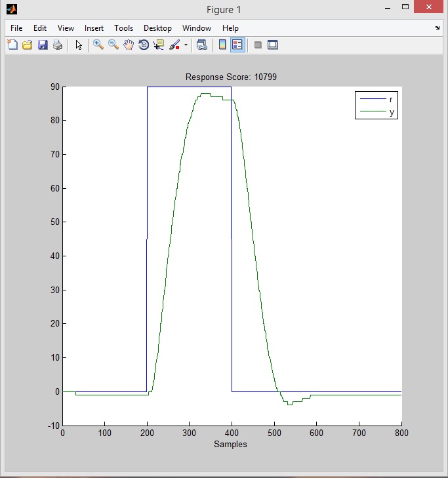
Task: Select the Zoom In magnifier tool
Action: coord(98,45)
